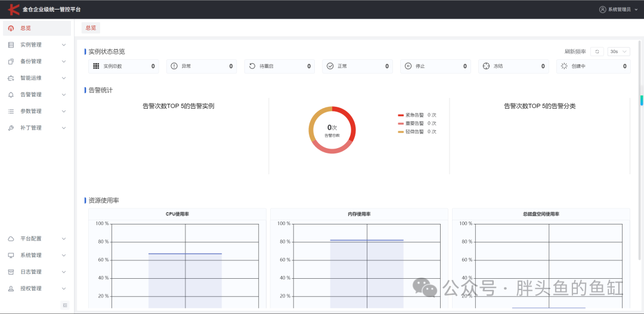
Task: Click the 告警次数TOP 5的告警实例 heading
Action: click(178, 106)
